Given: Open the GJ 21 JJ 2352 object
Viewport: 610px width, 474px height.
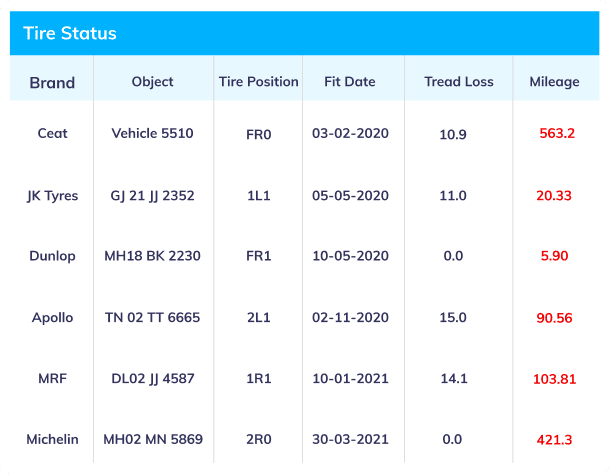Looking at the screenshot, I should point(152,195).
